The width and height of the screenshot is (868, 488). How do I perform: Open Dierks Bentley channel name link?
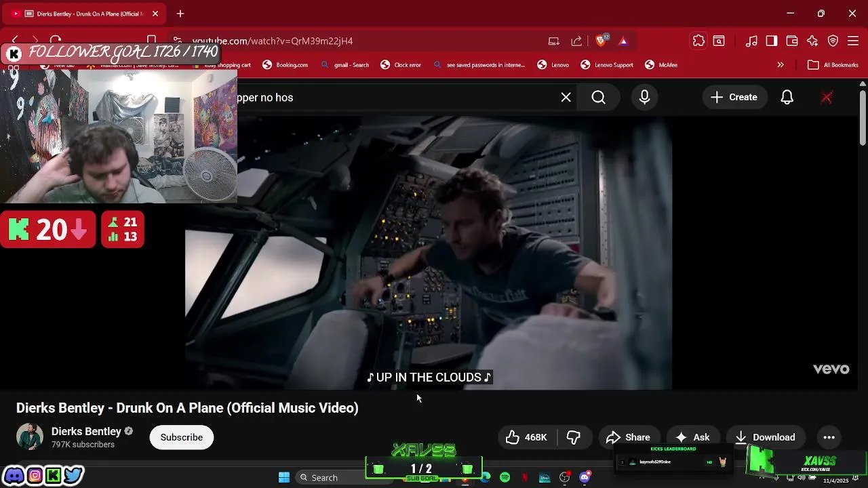tap(86, 432)
